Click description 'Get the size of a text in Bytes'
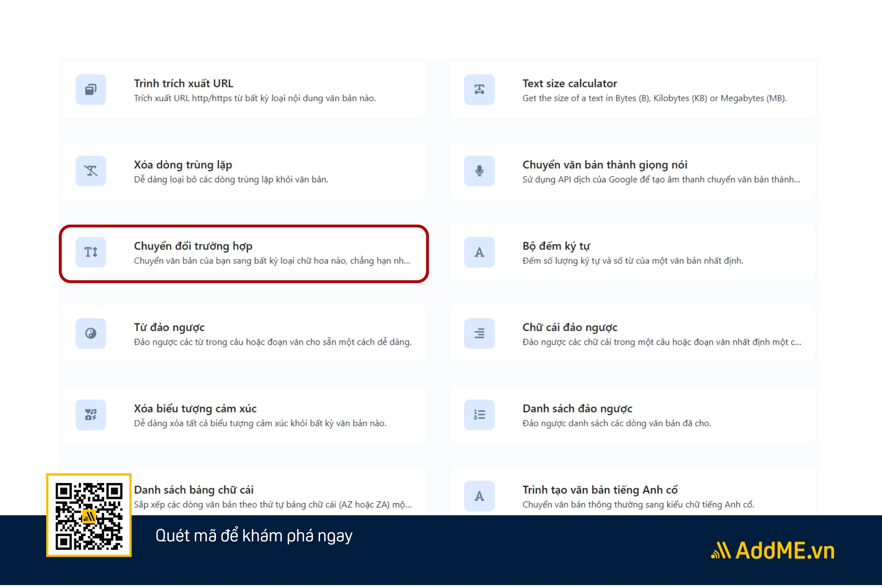The image size is (882, 588). 654,98
